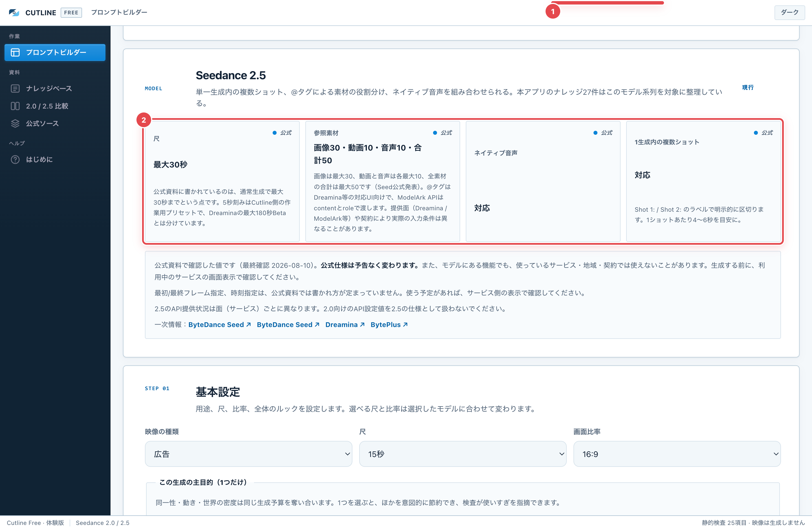Click the 現行 status label
Screen dimensions: 812x530
(x=747, y=87)
